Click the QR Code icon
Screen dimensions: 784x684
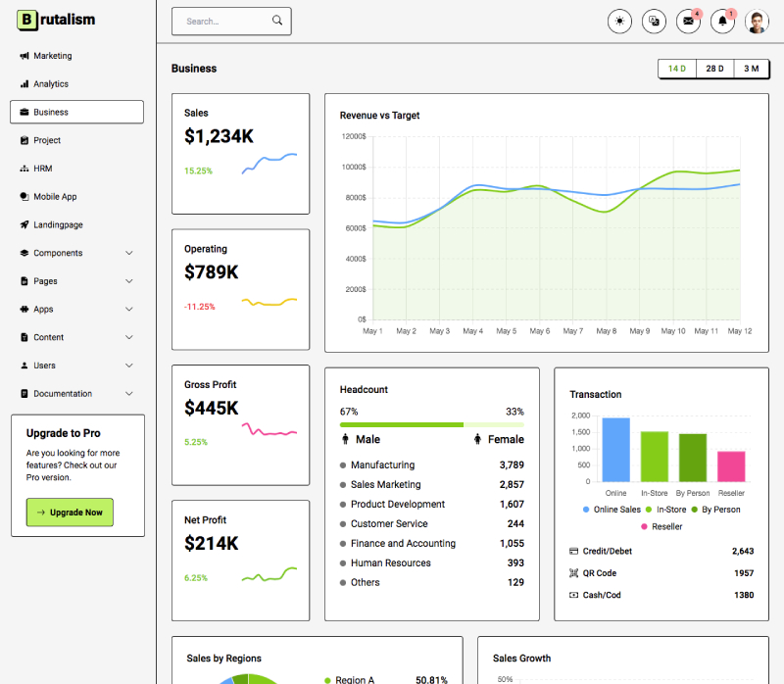coord(574,573)
